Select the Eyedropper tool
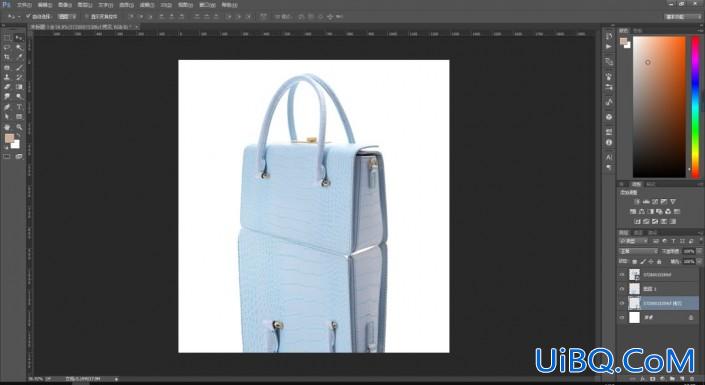The image size is (705, 385). point(19,58)
